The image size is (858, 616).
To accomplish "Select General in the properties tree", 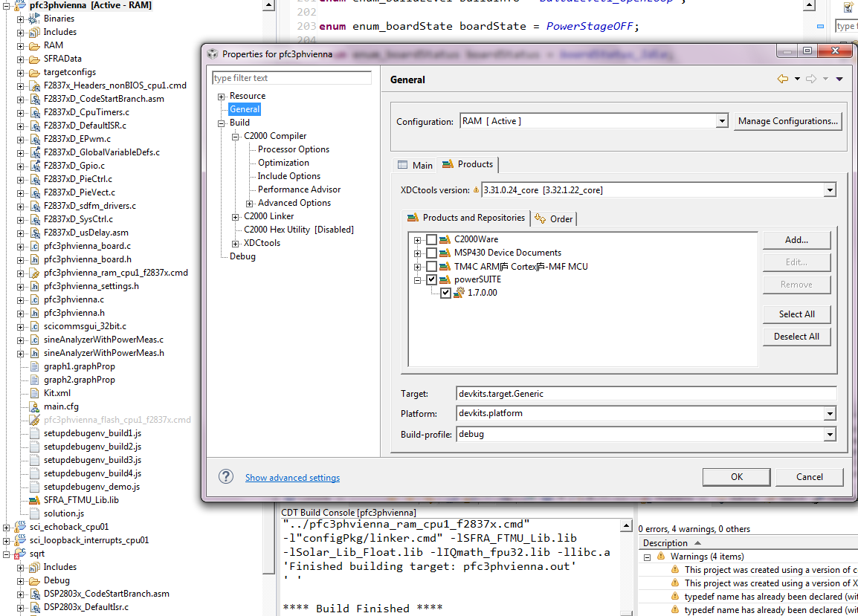I will pyautogui.click(x=245, y=109).
